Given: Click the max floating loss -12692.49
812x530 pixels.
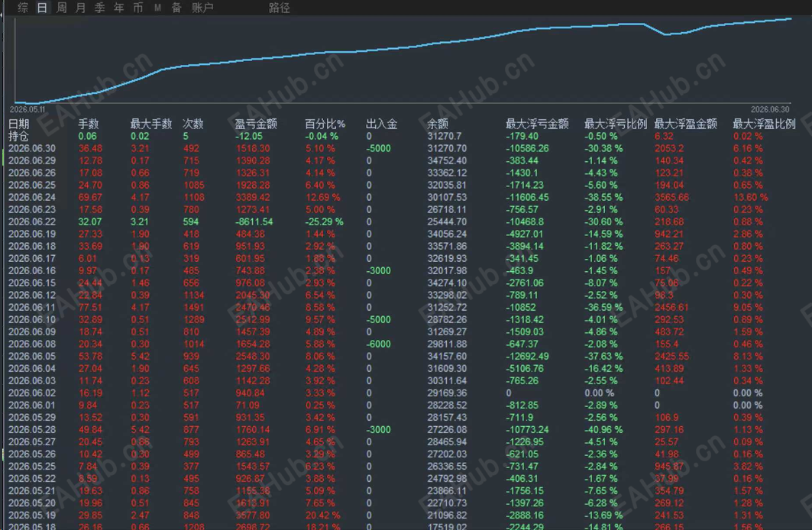Looking at the screenshot, I should point(527,357).
